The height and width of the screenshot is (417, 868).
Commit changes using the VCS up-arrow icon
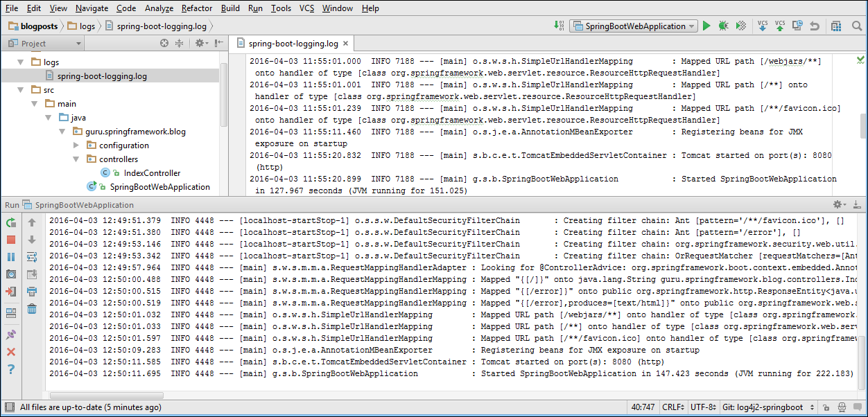780,26
